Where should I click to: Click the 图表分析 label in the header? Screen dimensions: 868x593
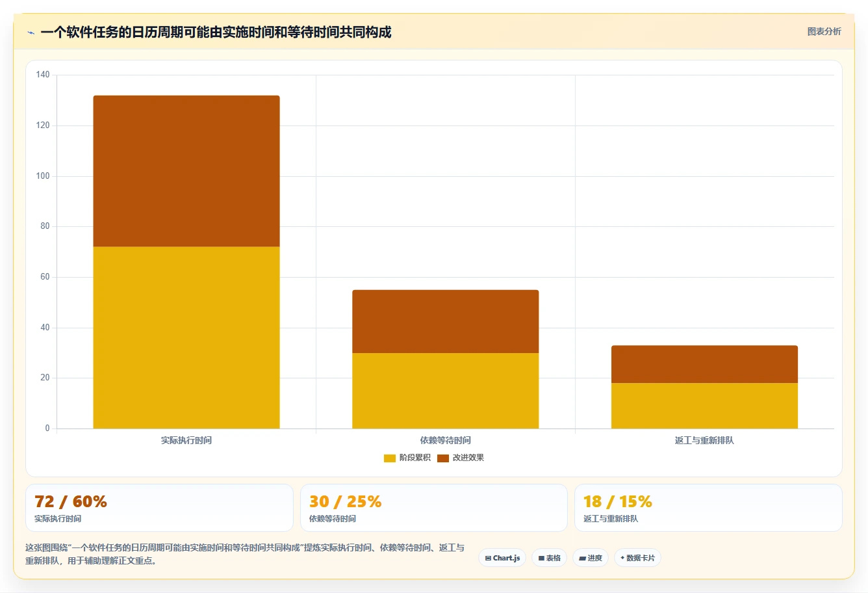[x=824, y=31]
